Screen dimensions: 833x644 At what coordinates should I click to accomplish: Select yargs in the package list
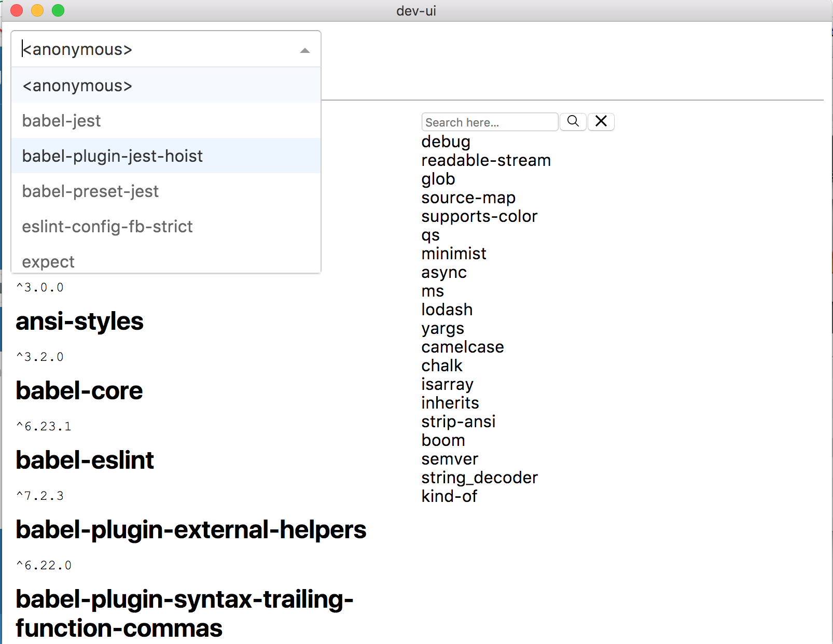(442, 328)
